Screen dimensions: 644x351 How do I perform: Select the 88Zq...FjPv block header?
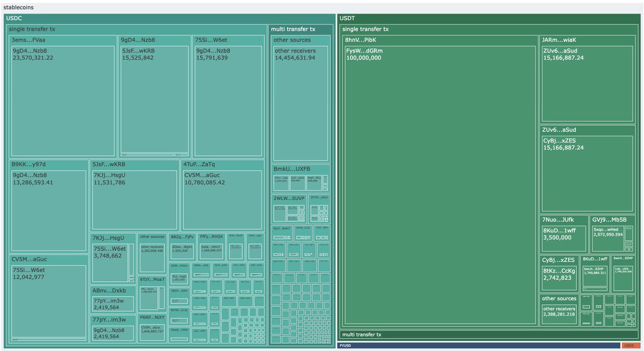[x=182, y=237]
